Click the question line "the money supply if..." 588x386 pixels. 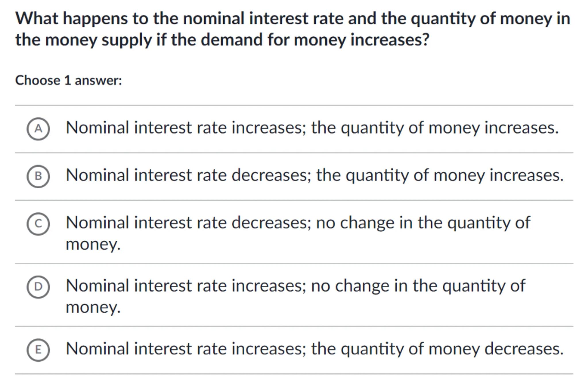222,40
